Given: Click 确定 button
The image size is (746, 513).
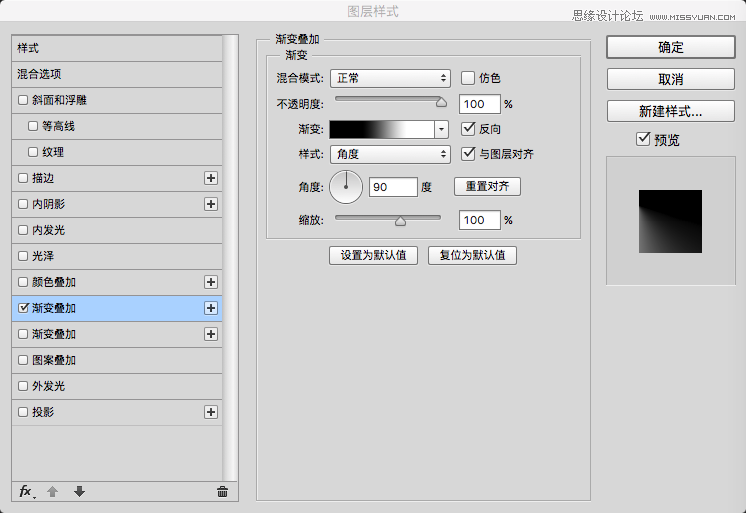Looking at the screenshot, I should 671,47.
